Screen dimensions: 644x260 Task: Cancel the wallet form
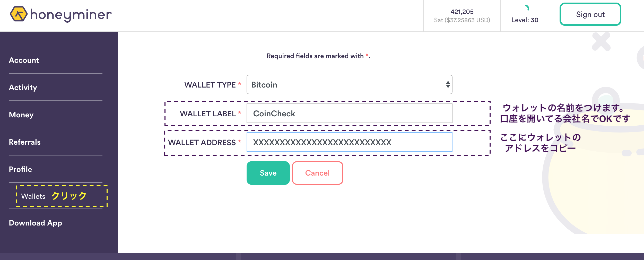[317, 173]
